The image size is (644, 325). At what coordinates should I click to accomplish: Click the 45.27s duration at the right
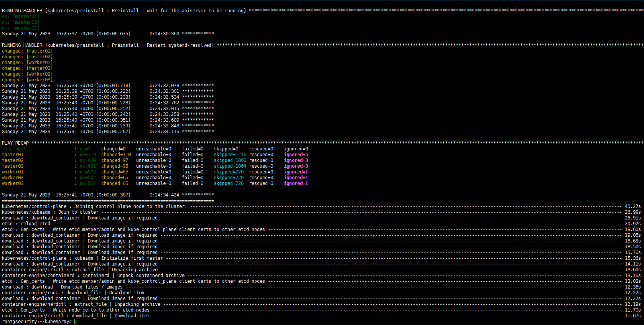tap(632, 206)
